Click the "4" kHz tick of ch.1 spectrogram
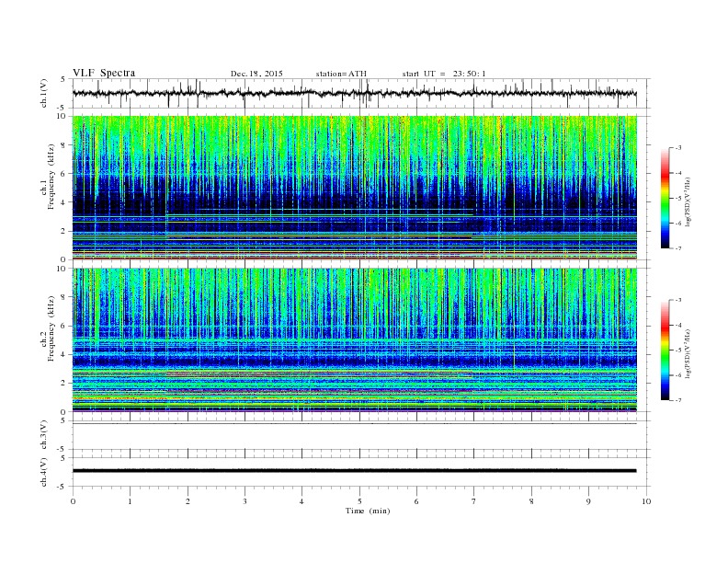The height and width of the screenshot is (563, 728). click(63, 202)
